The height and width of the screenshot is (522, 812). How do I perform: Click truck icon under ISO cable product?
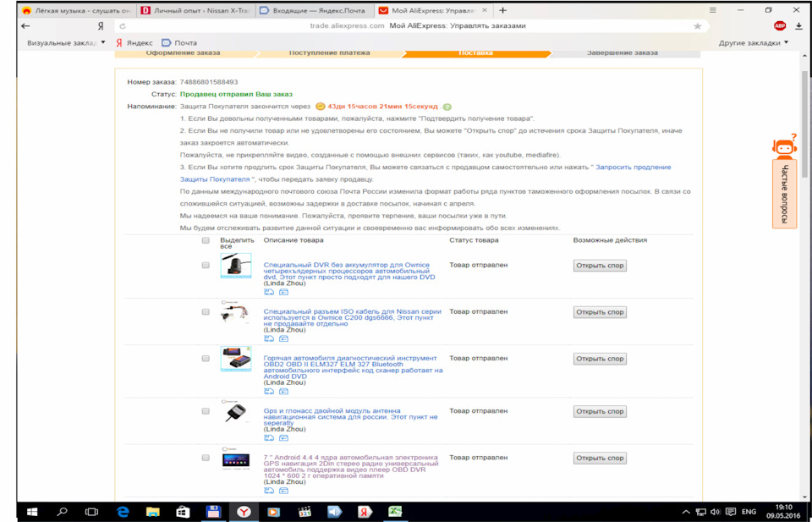269,338
